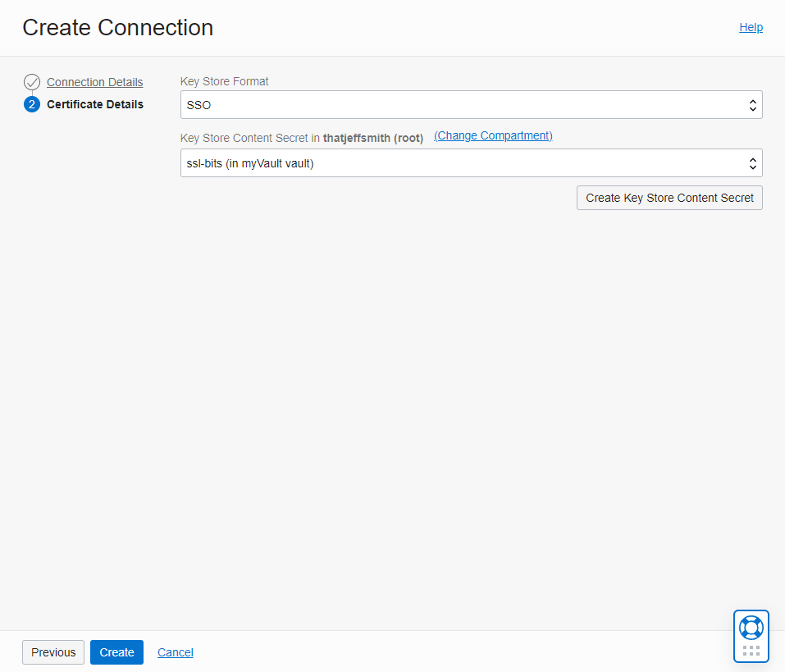Go back to the Connection Details step
785x672 pixels.
pos(94,82)
